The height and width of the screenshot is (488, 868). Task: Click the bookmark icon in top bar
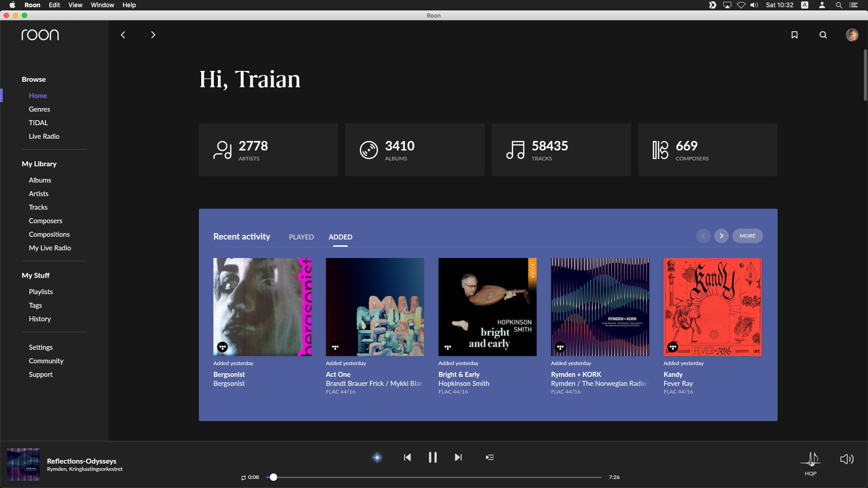794,35
